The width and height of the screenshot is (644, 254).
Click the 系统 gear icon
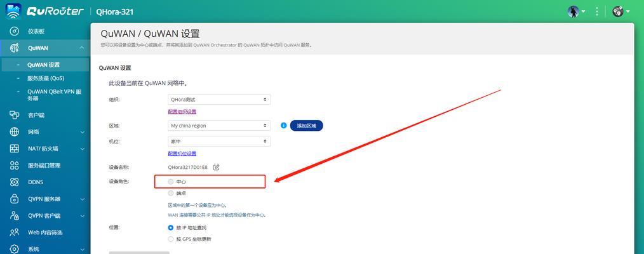15,249
